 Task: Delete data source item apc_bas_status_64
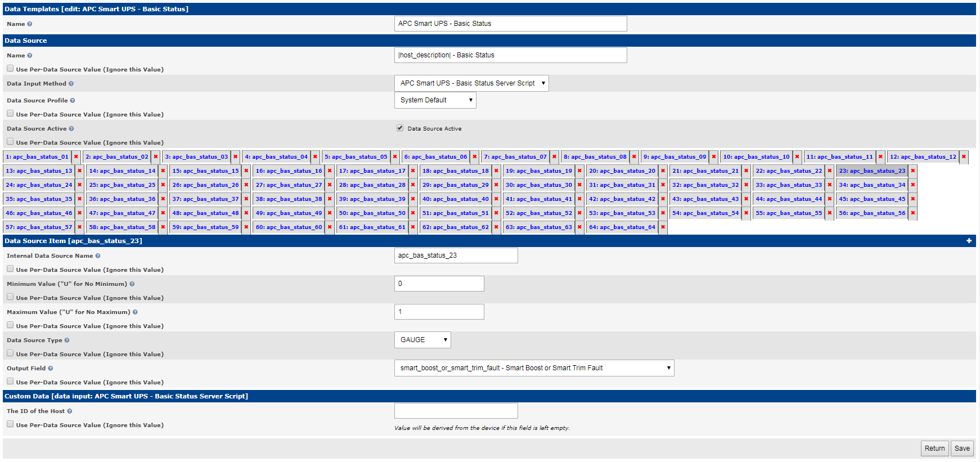coord(663,227)
